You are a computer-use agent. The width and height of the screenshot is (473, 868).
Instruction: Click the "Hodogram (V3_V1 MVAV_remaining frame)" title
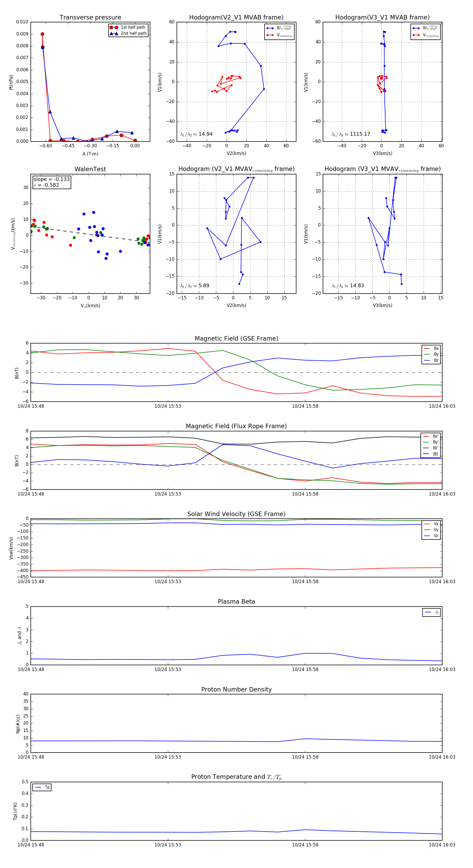pos(382,169)
